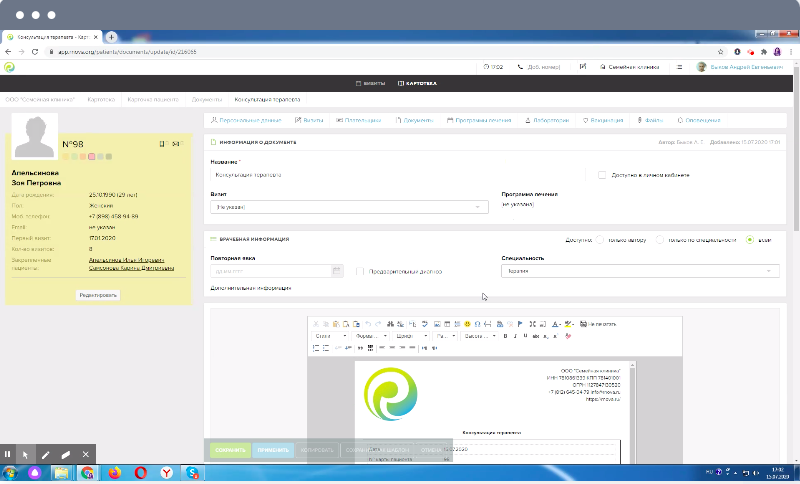Insert a bulleted list in the editor
Screen dimensions: 800x484
[x=326, y=348]
